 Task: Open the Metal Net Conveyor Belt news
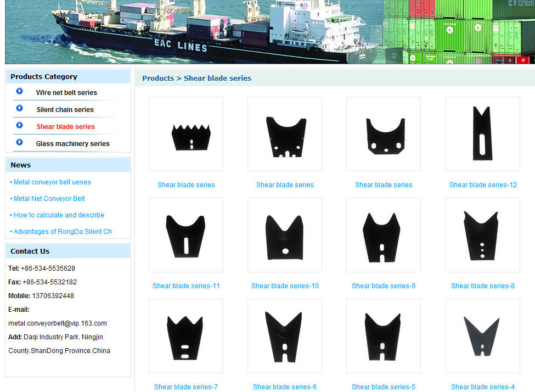(x=49, y=199)
